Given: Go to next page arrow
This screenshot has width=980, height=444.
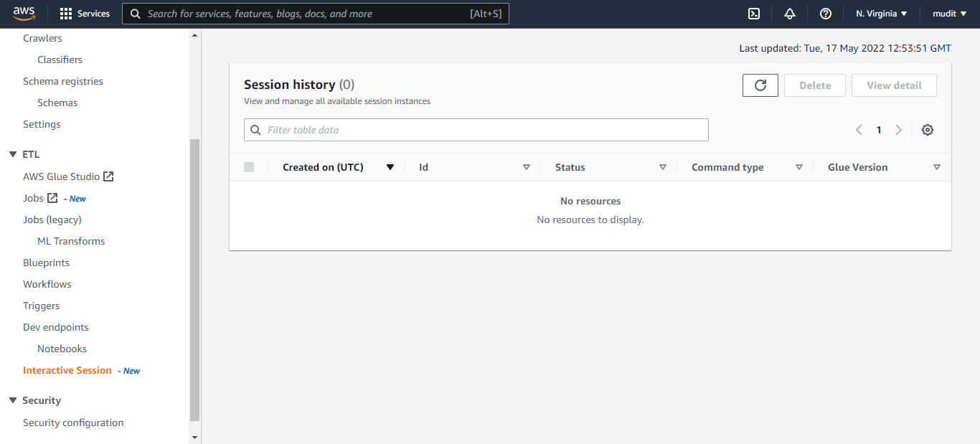Looking at the screenshot, I should tap(898, 130).
